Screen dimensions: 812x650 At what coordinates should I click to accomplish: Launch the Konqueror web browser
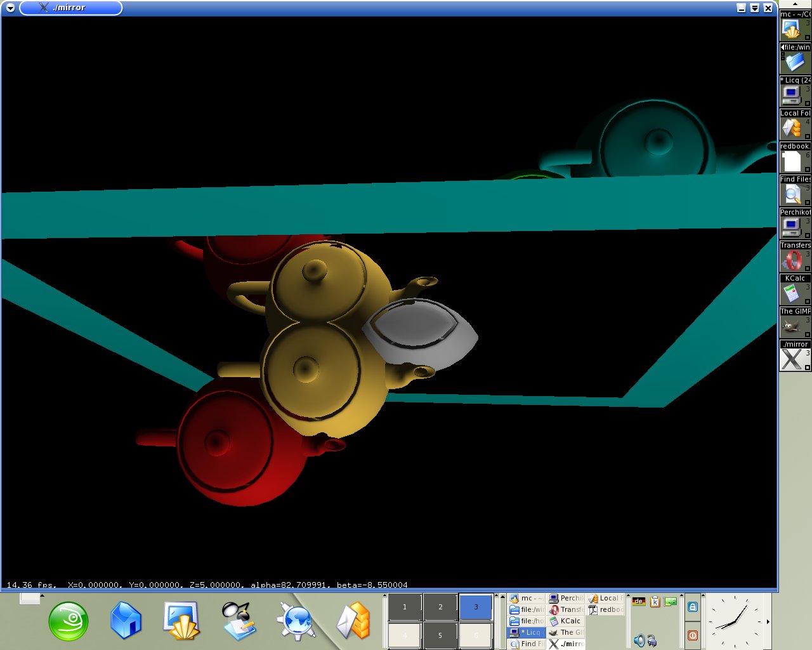[x=296, y=620]
